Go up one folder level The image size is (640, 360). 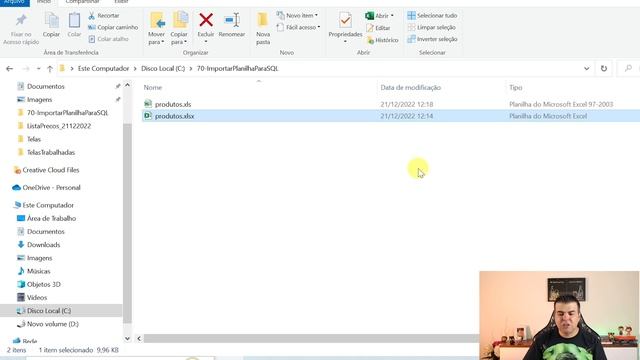[x=50, y=69]
